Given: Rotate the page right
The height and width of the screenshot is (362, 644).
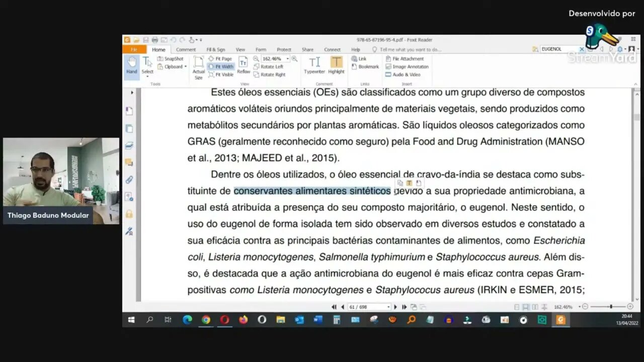Looking at the screenshot, I should (x=270, y=74).
